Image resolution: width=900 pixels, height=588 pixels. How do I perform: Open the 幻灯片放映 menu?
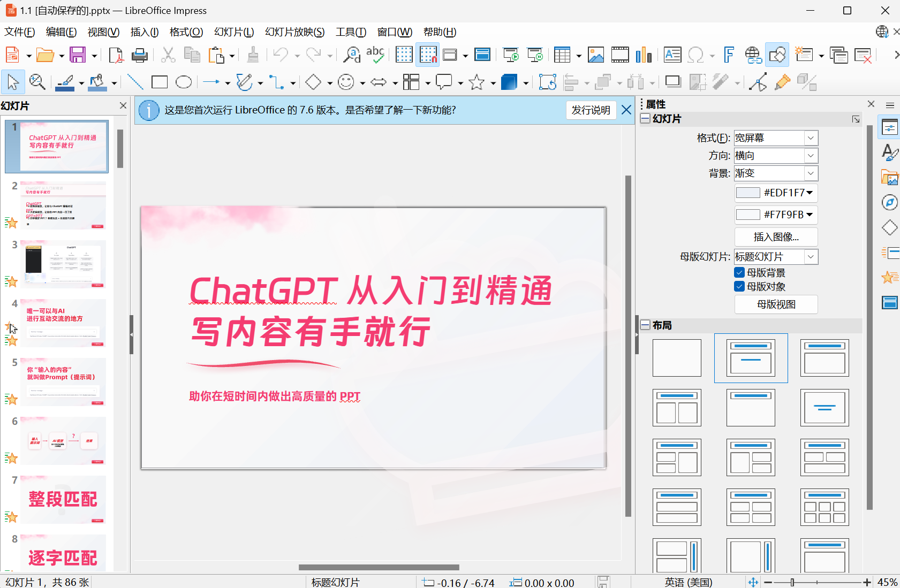[x=294, y=32]
